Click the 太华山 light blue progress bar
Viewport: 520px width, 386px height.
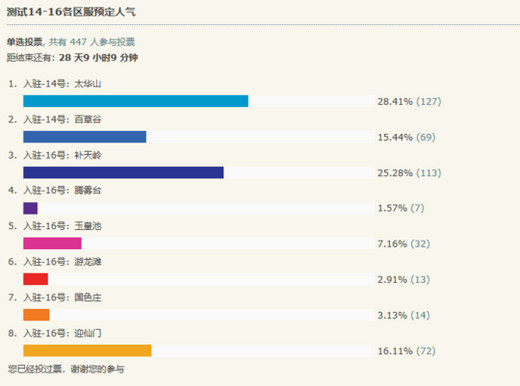click(x=136, y=101)
